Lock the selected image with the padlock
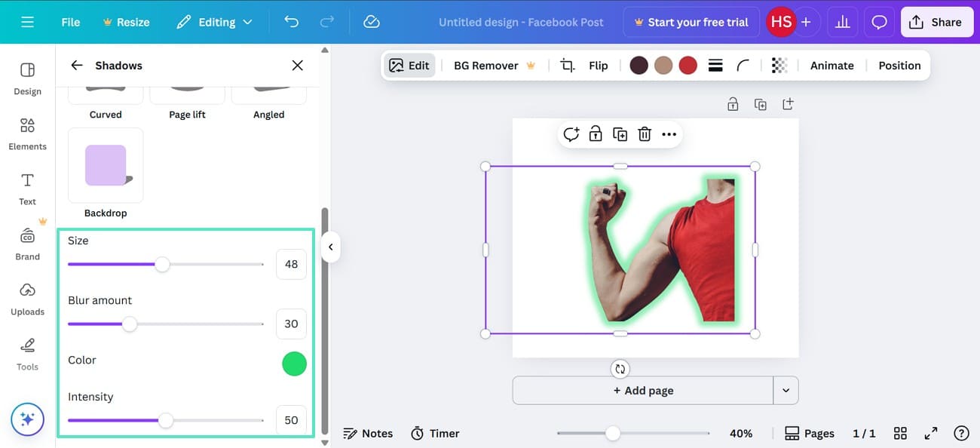 596,133
